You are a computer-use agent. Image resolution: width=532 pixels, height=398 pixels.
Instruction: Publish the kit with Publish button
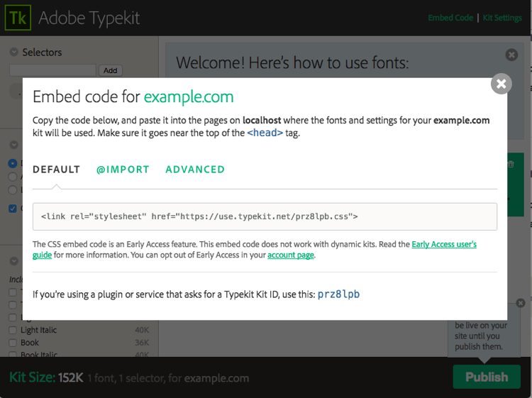487,377
